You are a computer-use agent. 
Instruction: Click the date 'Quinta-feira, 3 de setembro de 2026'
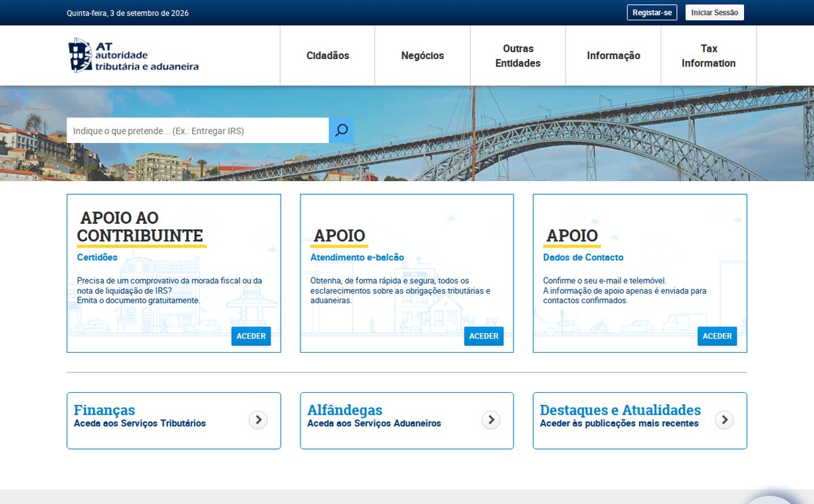tap(128, 13)
